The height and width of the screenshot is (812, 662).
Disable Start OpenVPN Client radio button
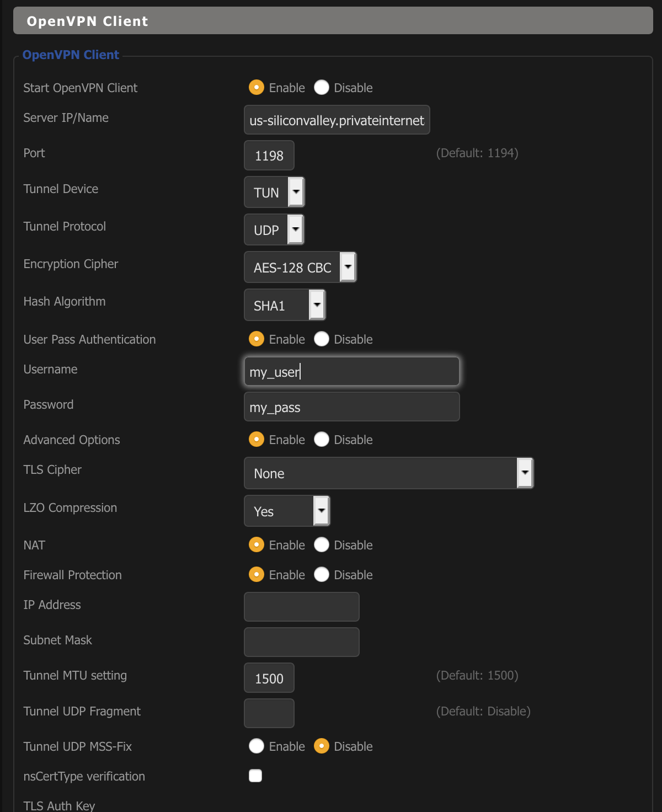point(322,88)
